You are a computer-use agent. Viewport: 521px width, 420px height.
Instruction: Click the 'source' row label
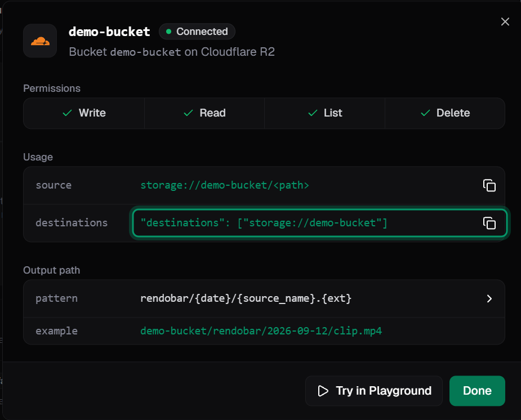pos(54,185)
